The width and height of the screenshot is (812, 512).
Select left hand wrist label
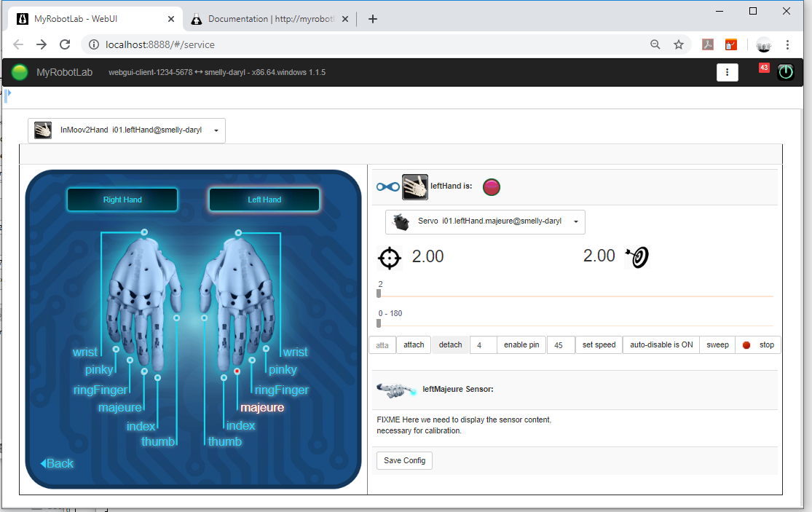point(296,353)
